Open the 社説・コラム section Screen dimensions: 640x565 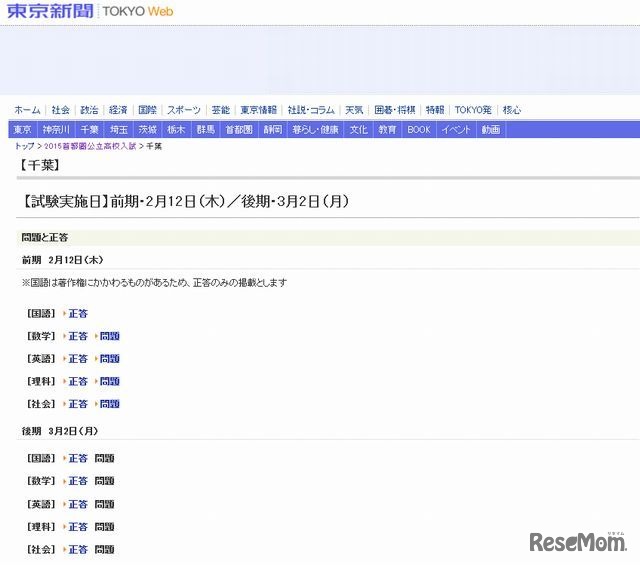[x=311, y=110]
